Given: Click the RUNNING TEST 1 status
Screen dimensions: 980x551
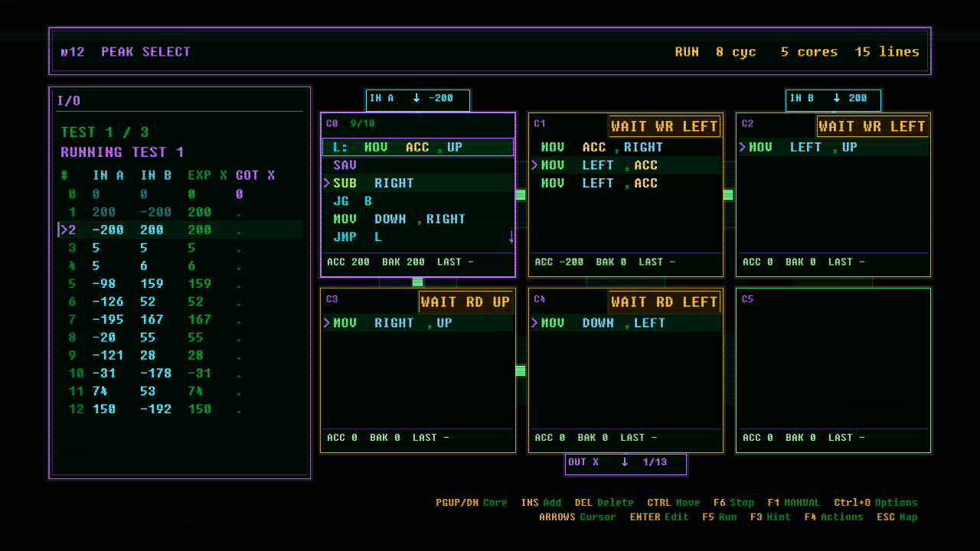Looking at the screenshot, I should point(122,152).
